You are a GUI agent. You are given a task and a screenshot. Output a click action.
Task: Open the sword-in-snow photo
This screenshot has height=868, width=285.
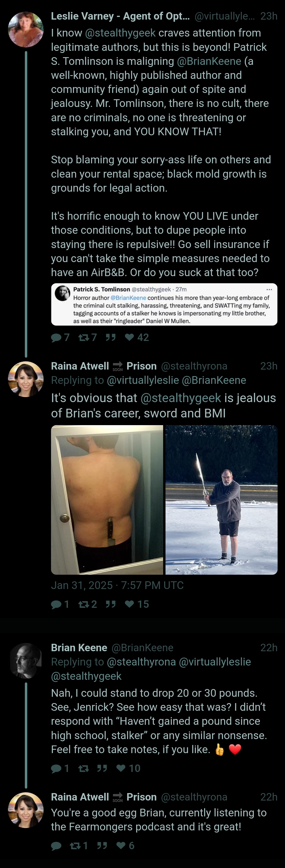tap(221, 500)
